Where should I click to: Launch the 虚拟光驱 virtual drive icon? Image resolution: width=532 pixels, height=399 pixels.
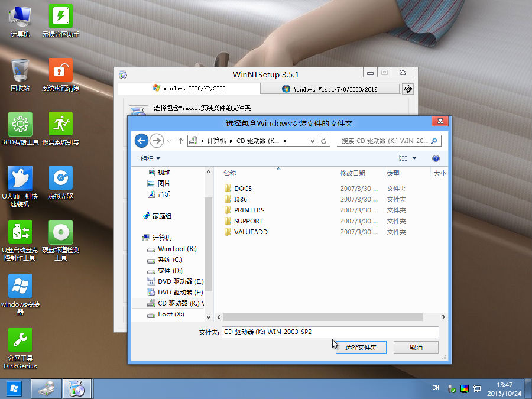click(x=61, y=183)
